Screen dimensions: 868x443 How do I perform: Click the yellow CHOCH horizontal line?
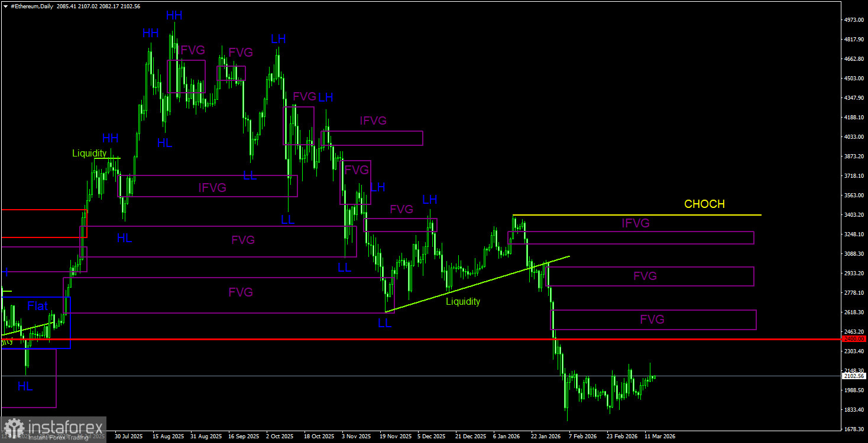pos(637,215)
